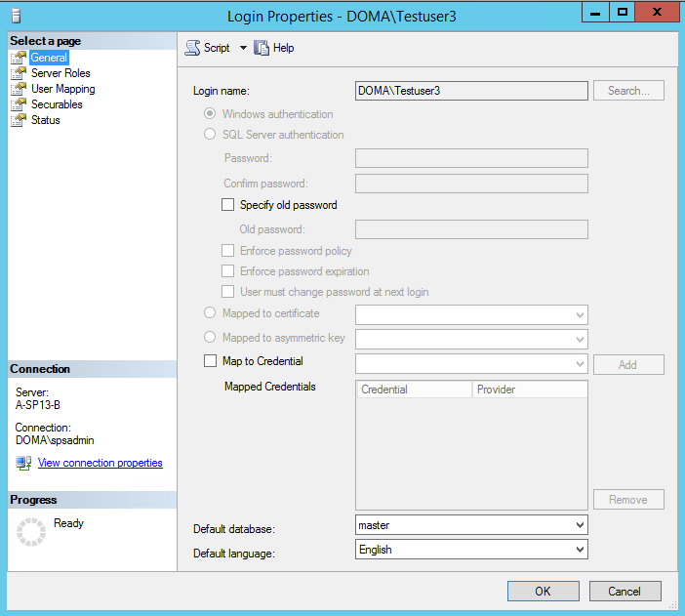Click the User Mapping page icon
The width and height of the screenshot is (685, 616).
pos(19,89)
